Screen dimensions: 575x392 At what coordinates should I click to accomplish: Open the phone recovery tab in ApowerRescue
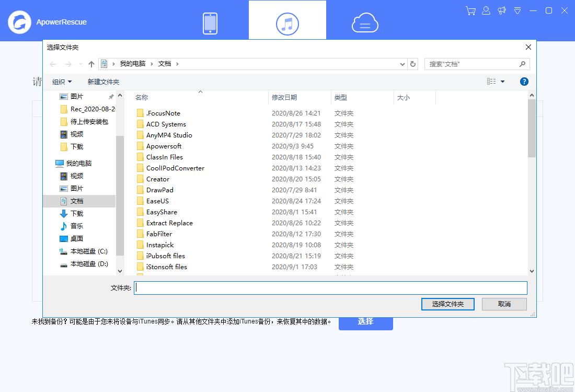pyautogui.click(x=210, y=24)
